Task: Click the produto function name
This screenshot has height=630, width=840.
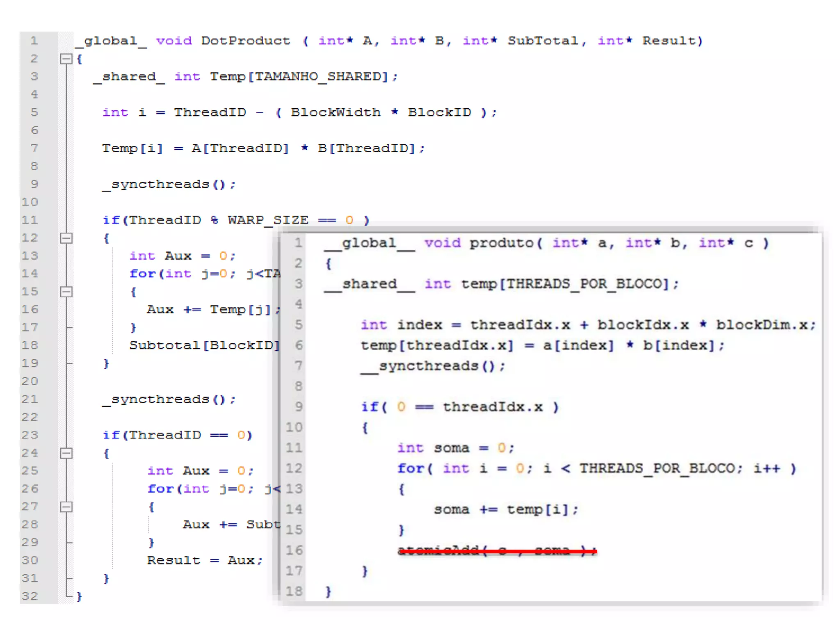Action: pyautogui.click(x=501, y=243)
